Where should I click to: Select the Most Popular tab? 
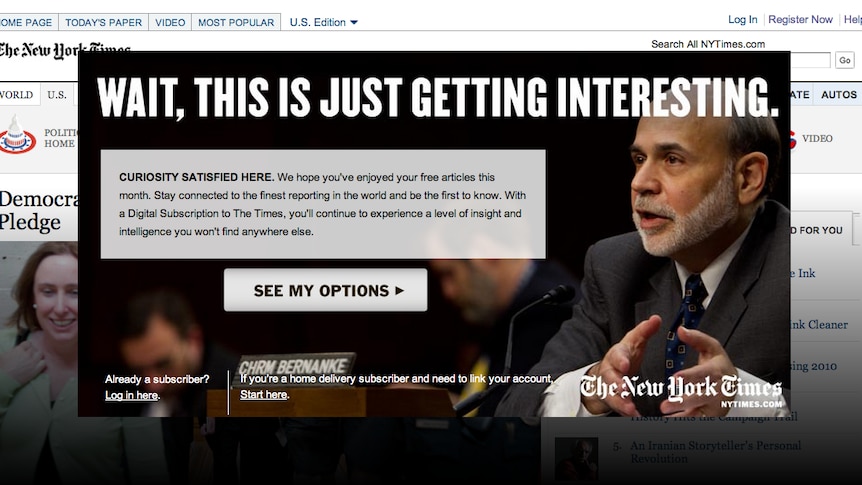pos(236,23)
